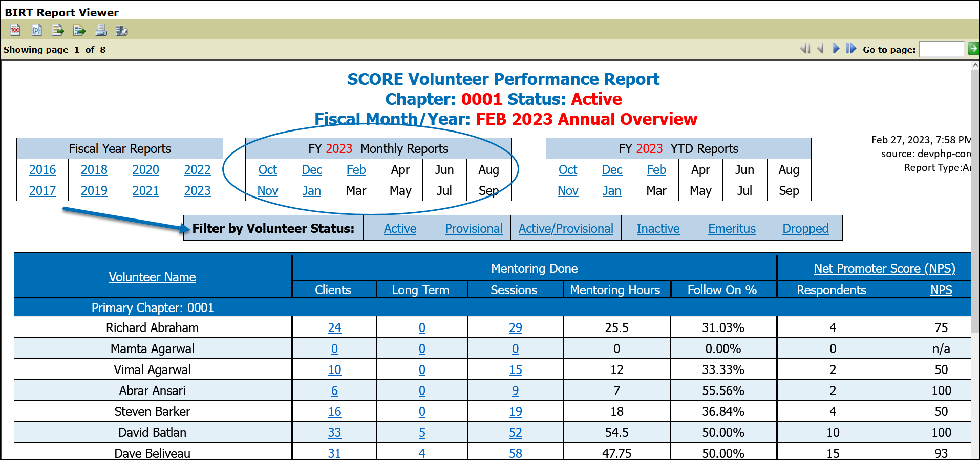Screen dimensions: 980x460
Task: Open Mamta Agarwal's Long Term 0 link
Action: tap(422, 349)
